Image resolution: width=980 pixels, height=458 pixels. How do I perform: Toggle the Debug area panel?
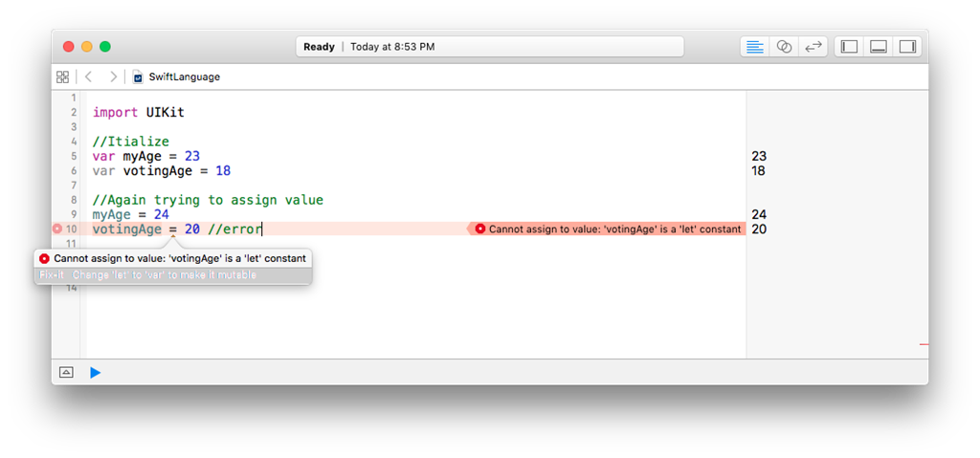879,47
